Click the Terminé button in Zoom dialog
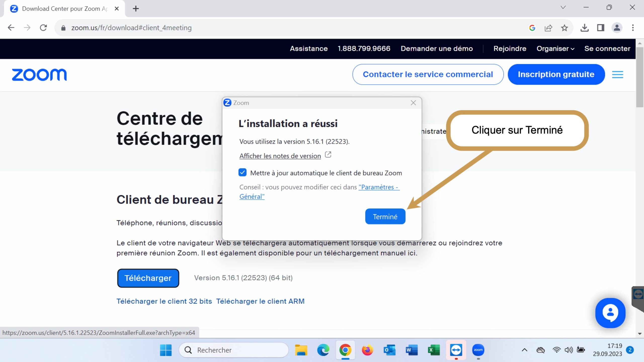Image resolution: width=644 pixels, height=362 pixels. pos(385,216)
